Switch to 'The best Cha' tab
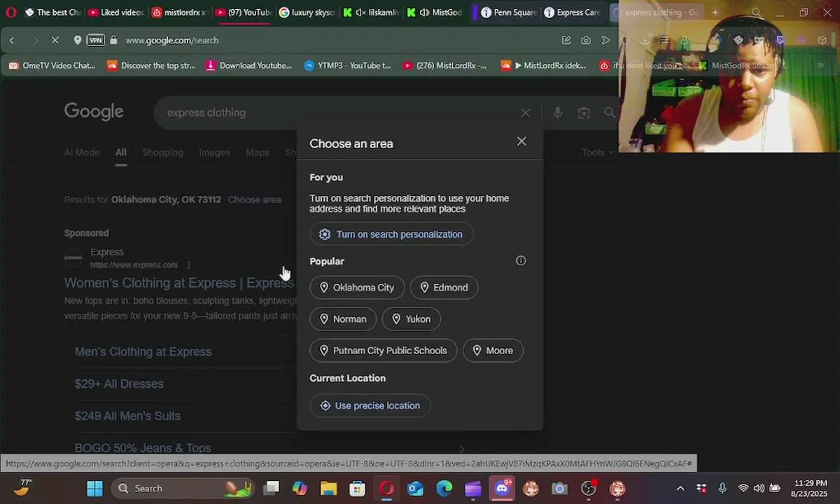 coord(52,13)
